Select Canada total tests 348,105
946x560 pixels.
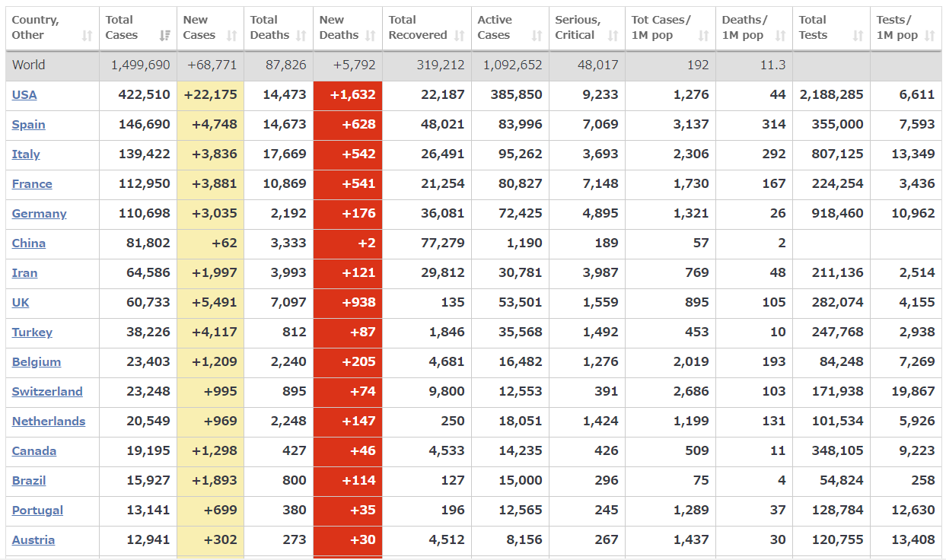coord(838,451)
